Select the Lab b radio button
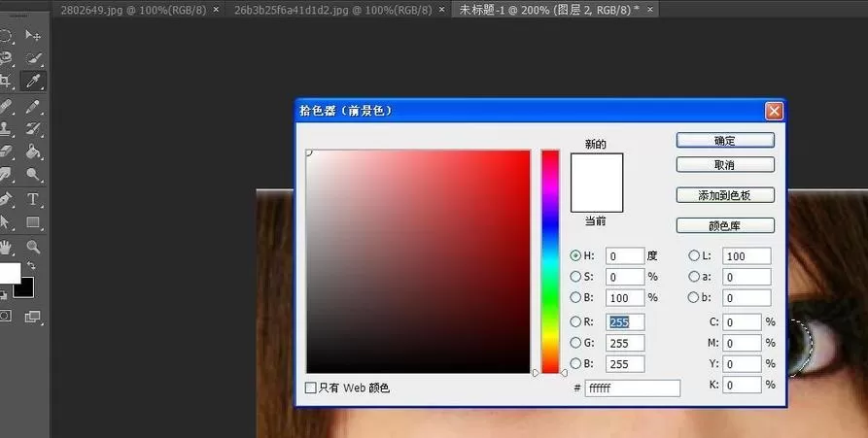Image resolution: width=868 pixels, height=438 pixels. click(x=694, y=297)
